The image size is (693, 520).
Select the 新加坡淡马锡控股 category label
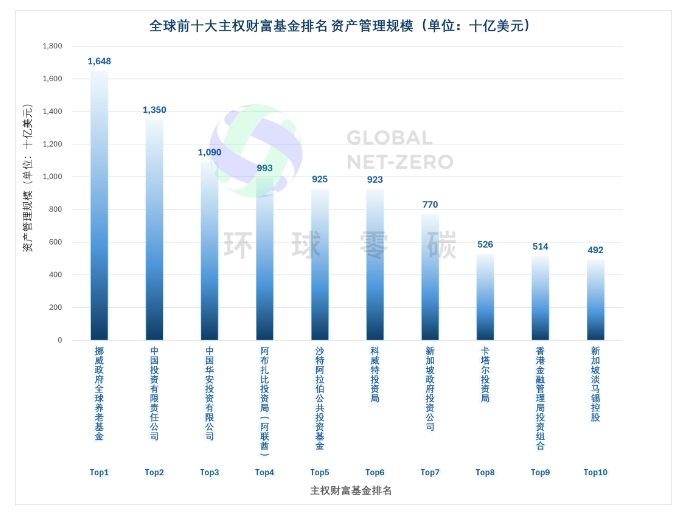pyautogui.click(x=595, y=385)
